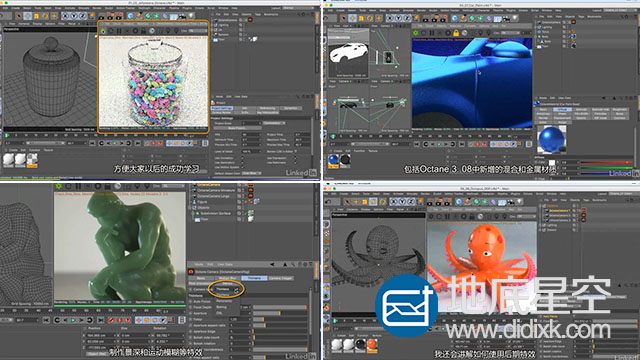This screenshot has width=640, height=360.
Task: Start Octane render in jar Live Viewer
Action: [103, 31]
